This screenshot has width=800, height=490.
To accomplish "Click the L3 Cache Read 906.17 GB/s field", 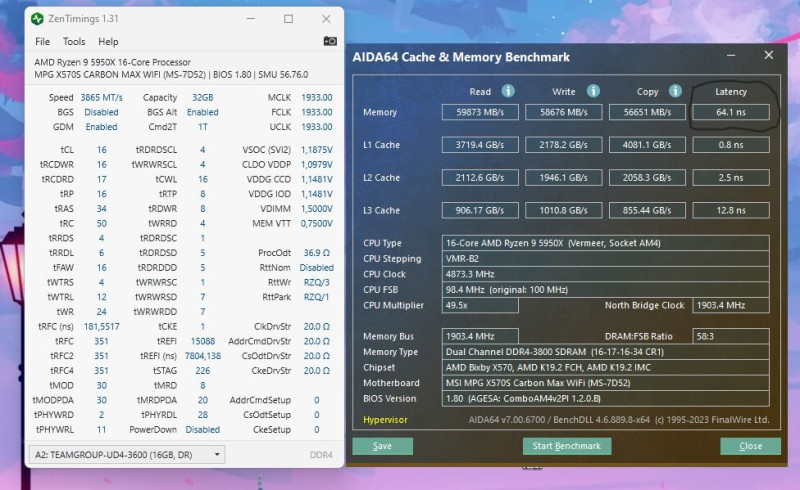I will [x=480, y=210].
